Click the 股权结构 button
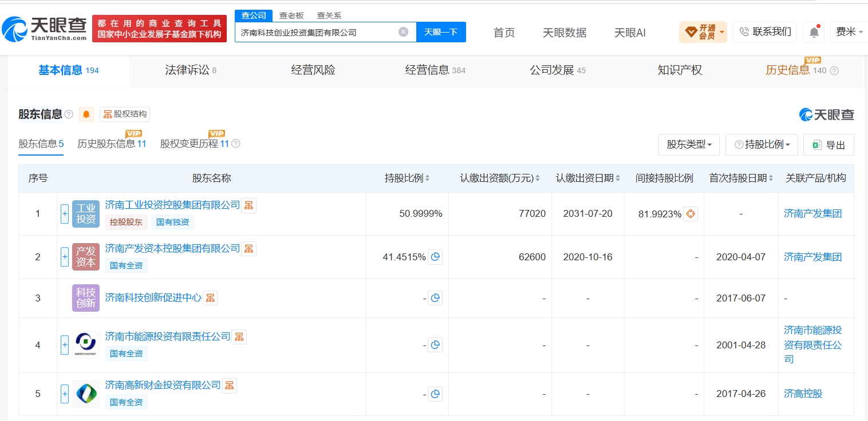 pyautogui.click(x=125, y=114)
